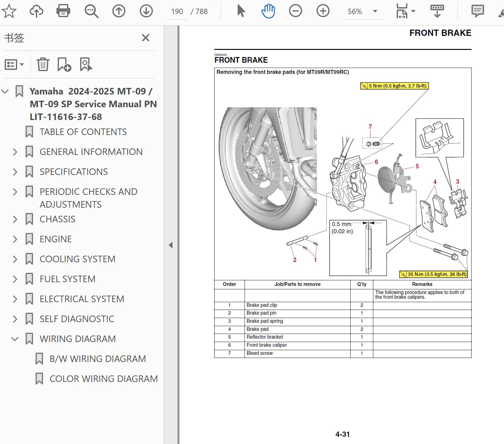The image size is (504, 444).
Task: Expand the GENERAL INFORMATION bookmark
Action: (15, 152)
